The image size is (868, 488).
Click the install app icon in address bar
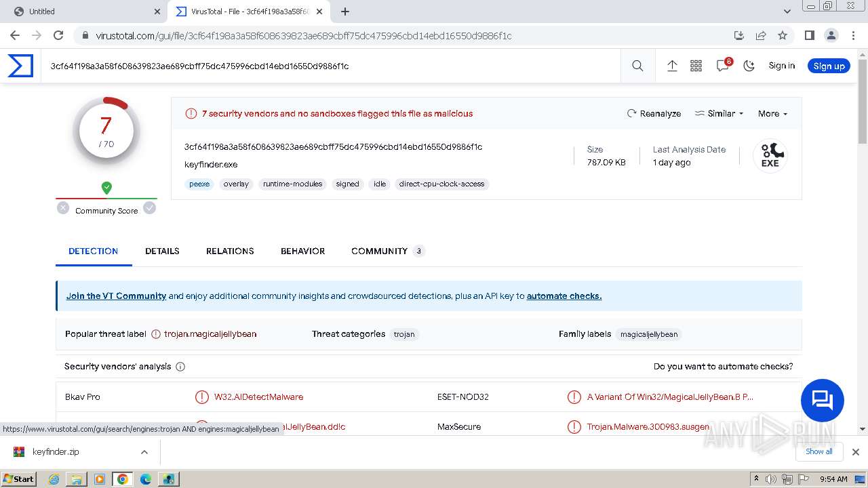[739, 35]
